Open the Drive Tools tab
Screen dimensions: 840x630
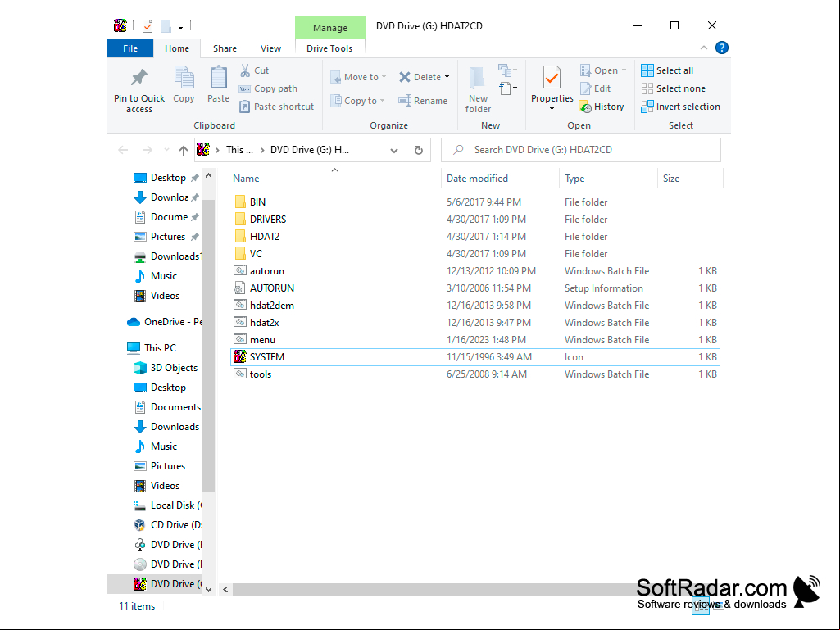point(329,48)
